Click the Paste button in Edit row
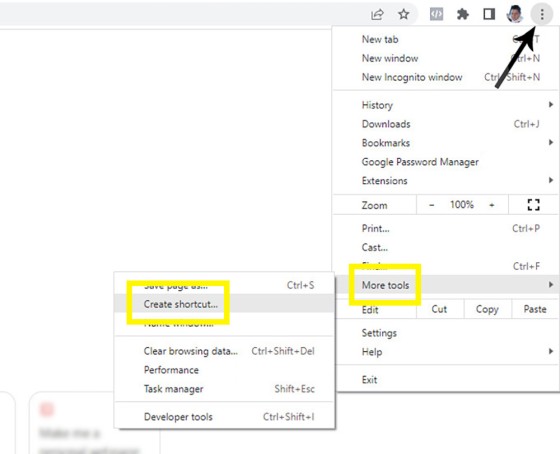The width and height of the screenshot is (560, 454). coord(535,309)
